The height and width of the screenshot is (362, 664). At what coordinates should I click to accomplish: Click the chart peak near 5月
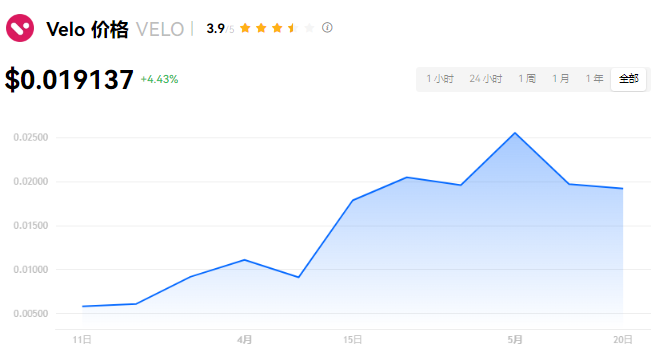(x=515, y=133)
